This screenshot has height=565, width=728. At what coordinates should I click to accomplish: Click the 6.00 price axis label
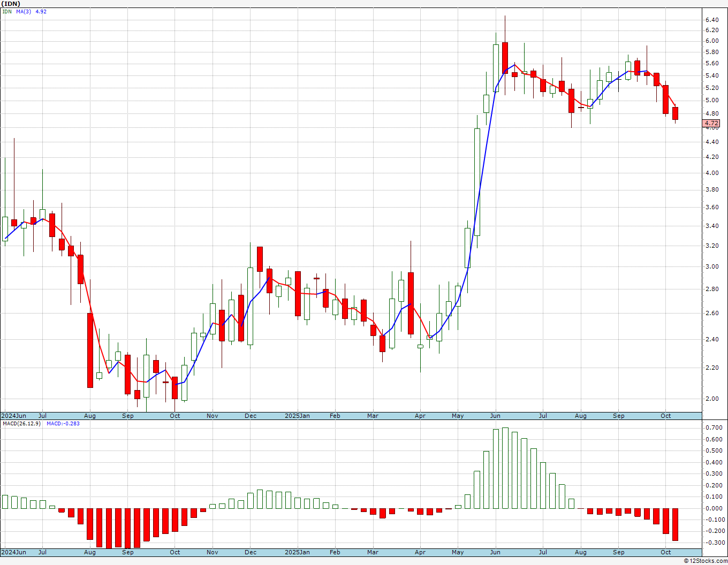712,41
